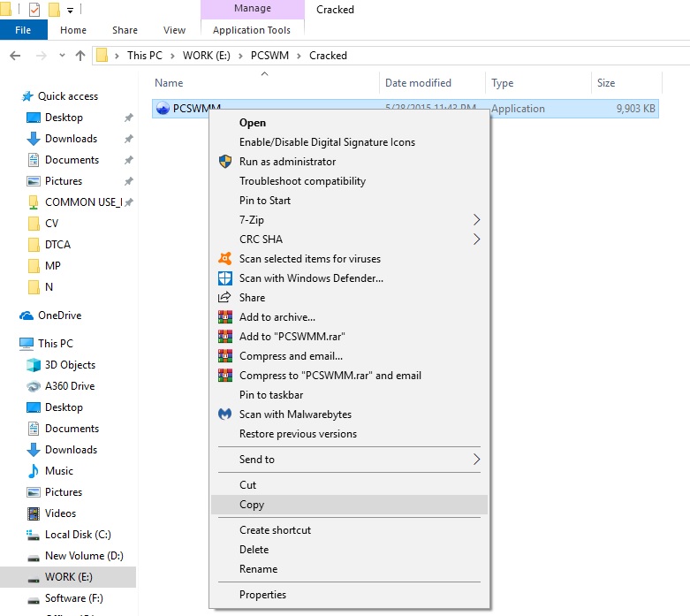
Task: Click the Local Disk (C:) drive icon
Action: 33,535
